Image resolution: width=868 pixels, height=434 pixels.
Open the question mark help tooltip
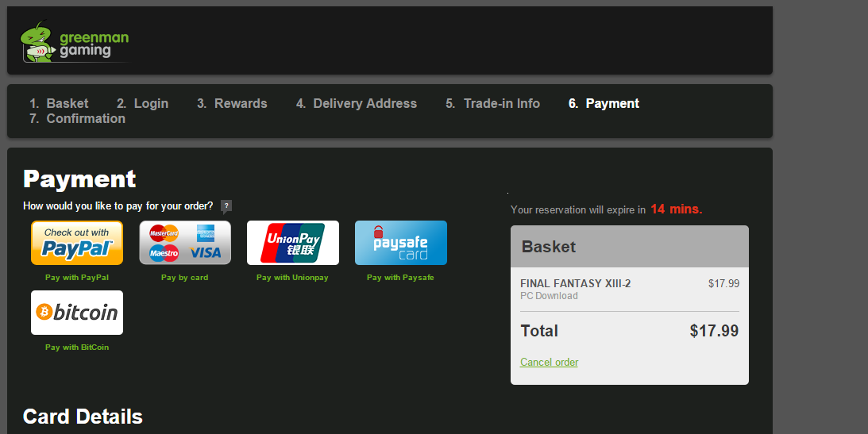tap(226, 206)
